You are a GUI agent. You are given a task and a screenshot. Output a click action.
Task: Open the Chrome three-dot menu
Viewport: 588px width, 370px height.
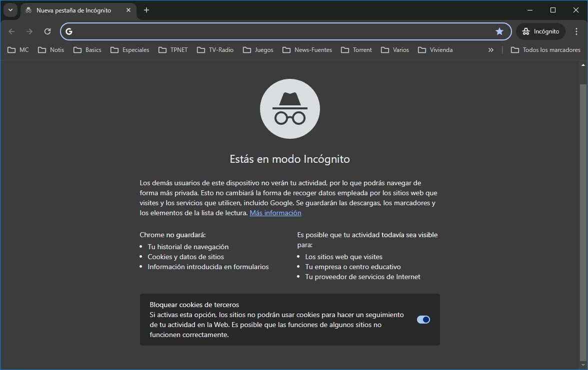point(576,31)
